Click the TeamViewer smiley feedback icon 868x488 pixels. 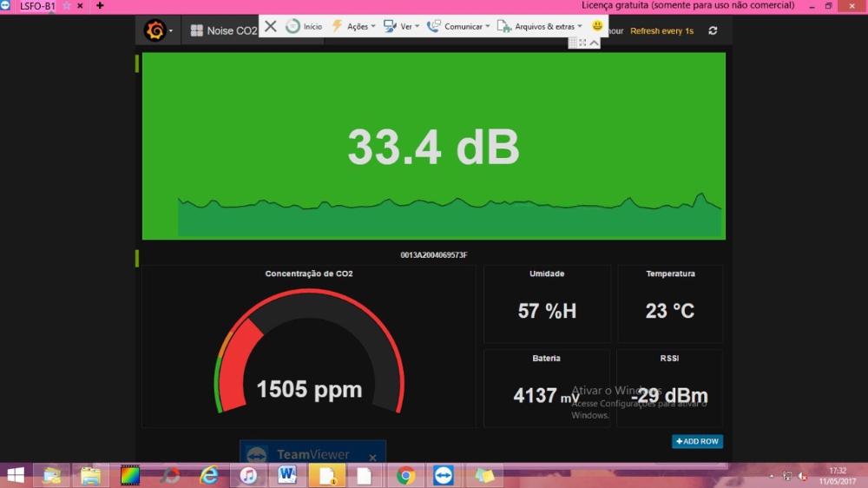point(597,26)
